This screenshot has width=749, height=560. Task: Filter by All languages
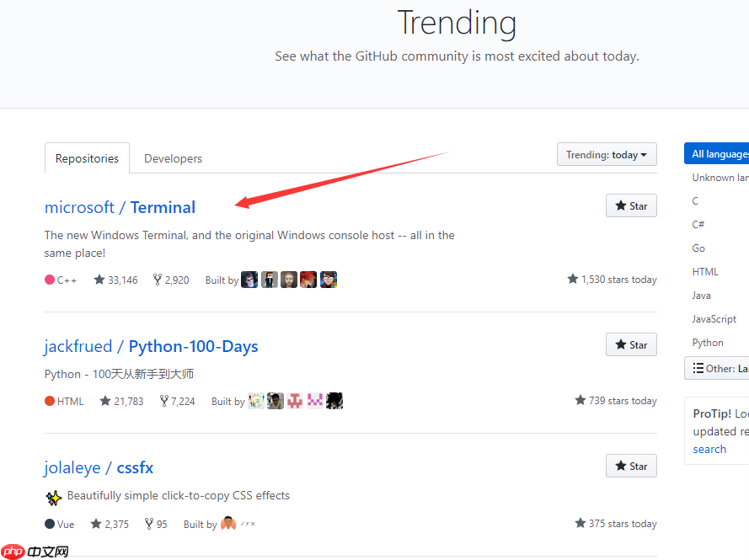[x=719, y=154]
